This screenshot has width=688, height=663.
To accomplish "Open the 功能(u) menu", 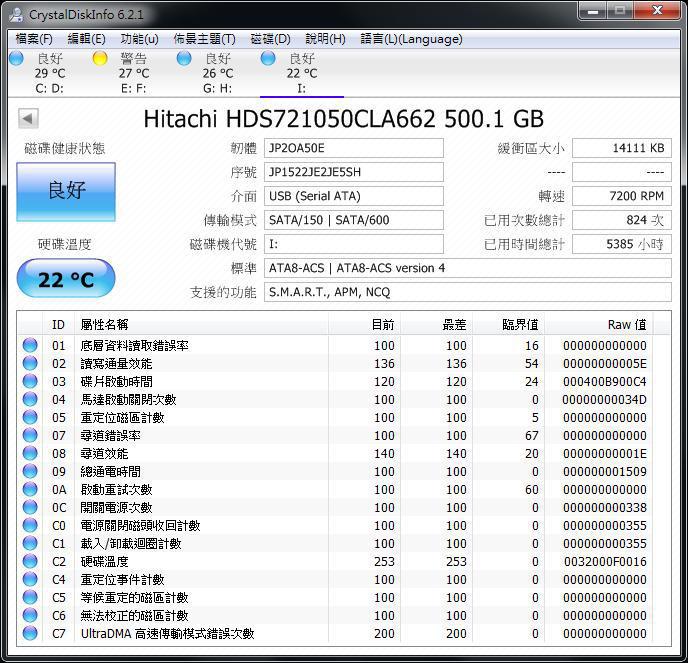I will 139,39.
